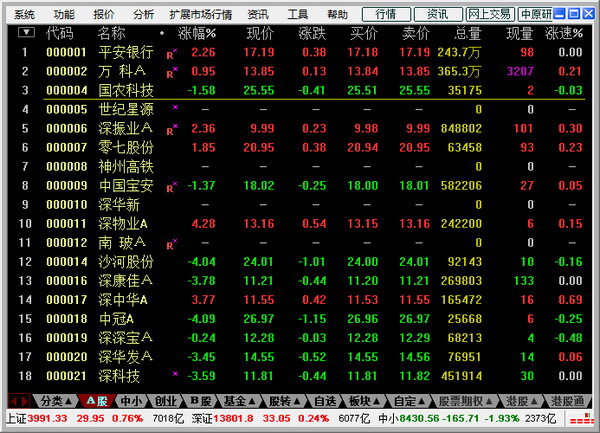Expand the 基金 tab menu
Screen dimensions: 600x433
[252, 401]
